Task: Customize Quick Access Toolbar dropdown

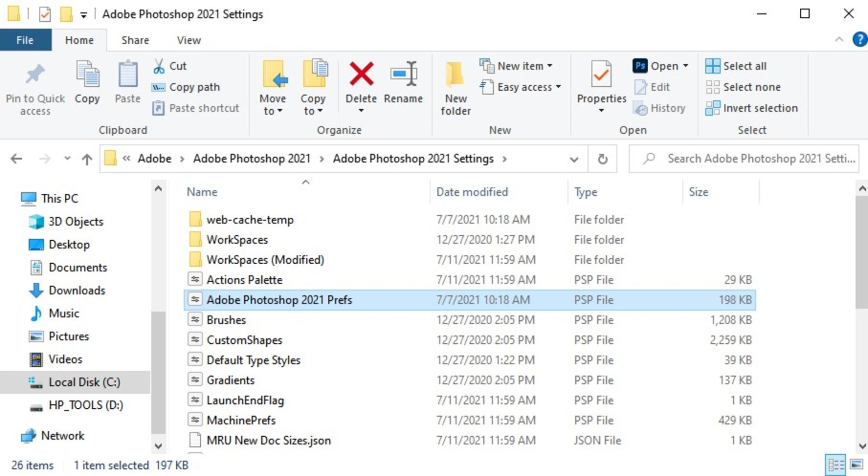Action: pos(84,15)
